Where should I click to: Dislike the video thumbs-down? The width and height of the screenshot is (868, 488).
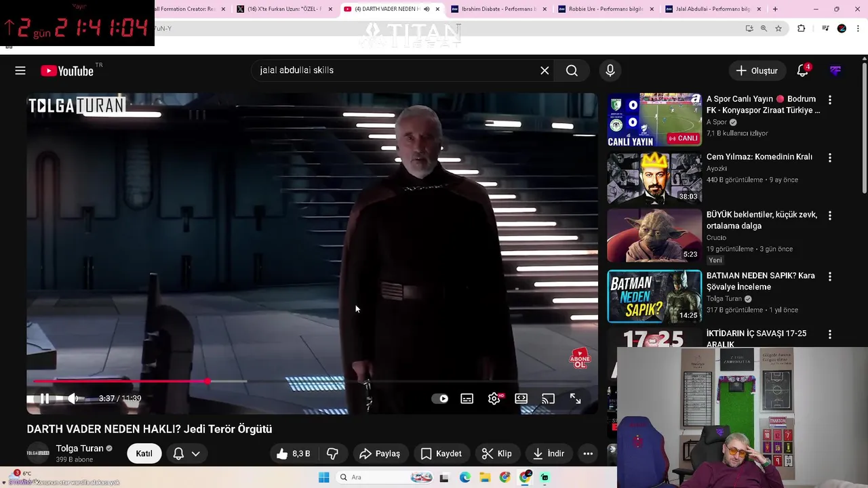(332, 453)
